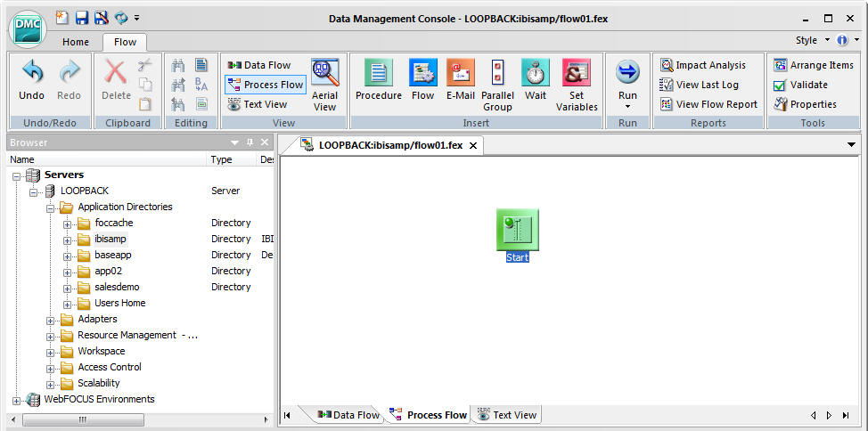Click the Run button

(x=627, y=78)
